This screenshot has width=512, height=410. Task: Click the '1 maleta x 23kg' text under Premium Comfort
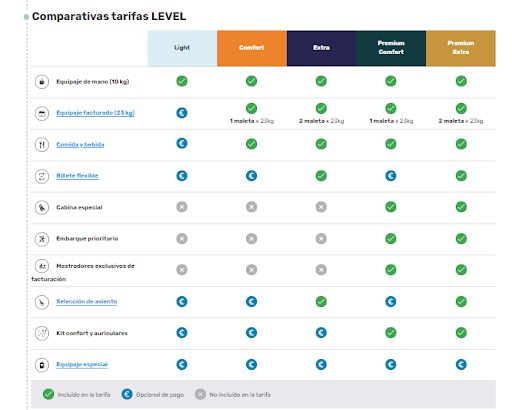391,121
